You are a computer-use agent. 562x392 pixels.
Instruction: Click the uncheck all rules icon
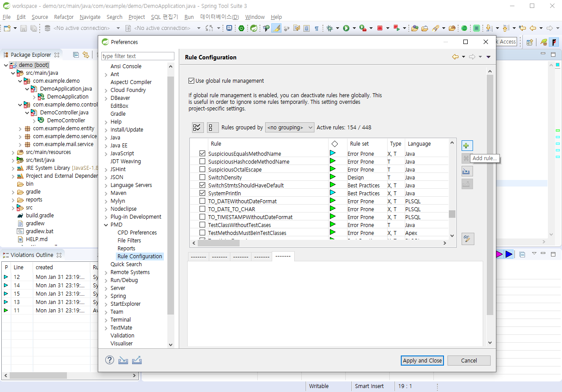point(213,127)
